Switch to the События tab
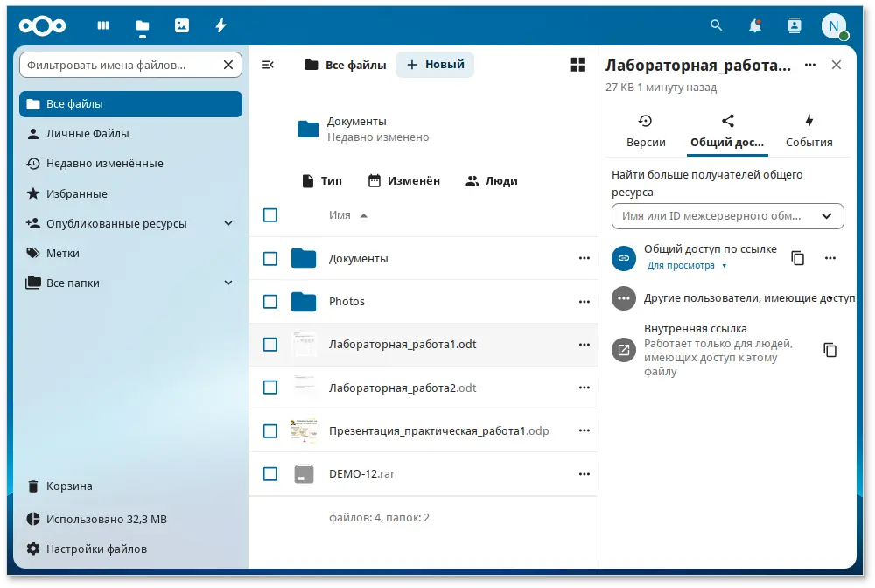Viewport: 875px width, 588px height. click(x=808, y=131)
